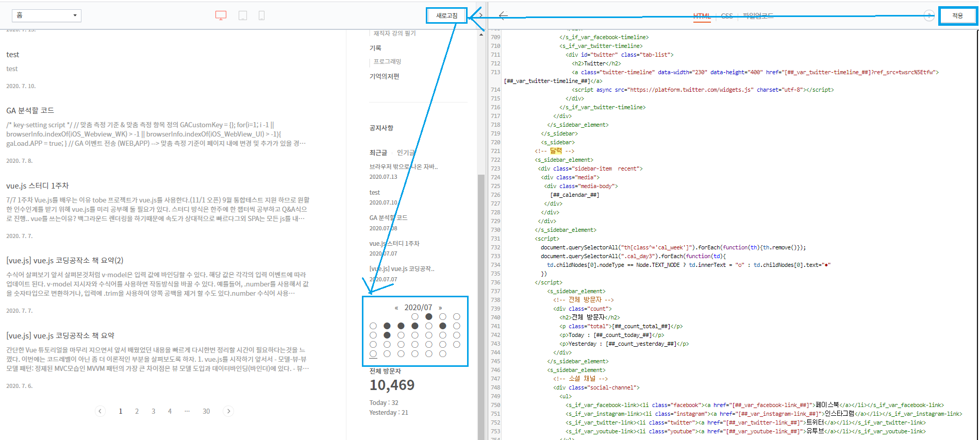Viewport: 980px width, 440px height.
Task: Click the underlined circle in calendar last row
Action: [x=373, y=354]
